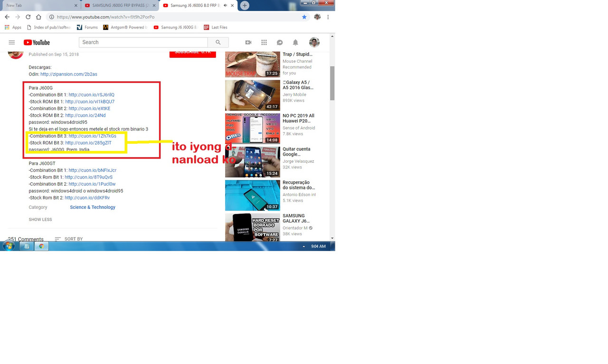This screenshot has height=364, width=608.
Task: Open the YouTube apps grid icon
Action: click(x=264, y=42)
